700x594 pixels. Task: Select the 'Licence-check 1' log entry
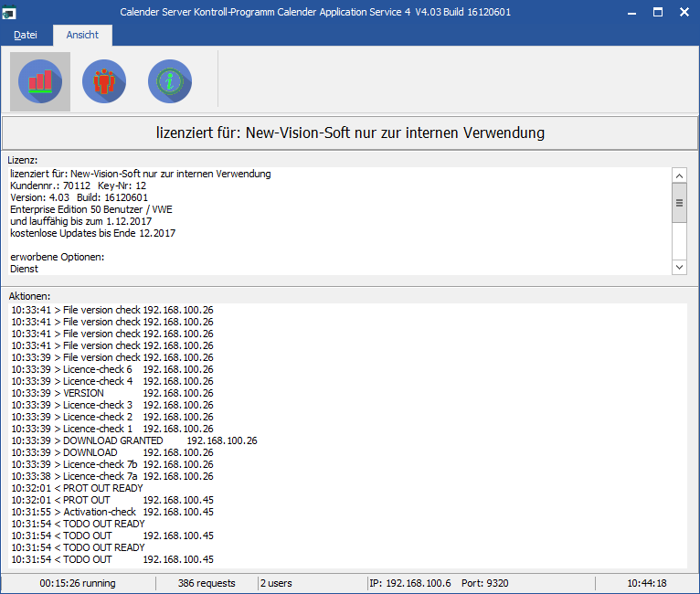(112, 429)
